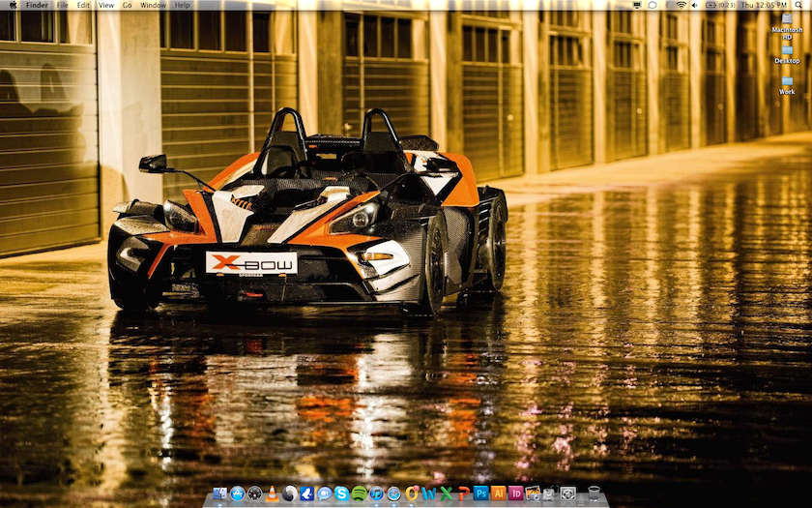
Task: Launch Adobe Illustrator from the dock
Action: point(498,493)
